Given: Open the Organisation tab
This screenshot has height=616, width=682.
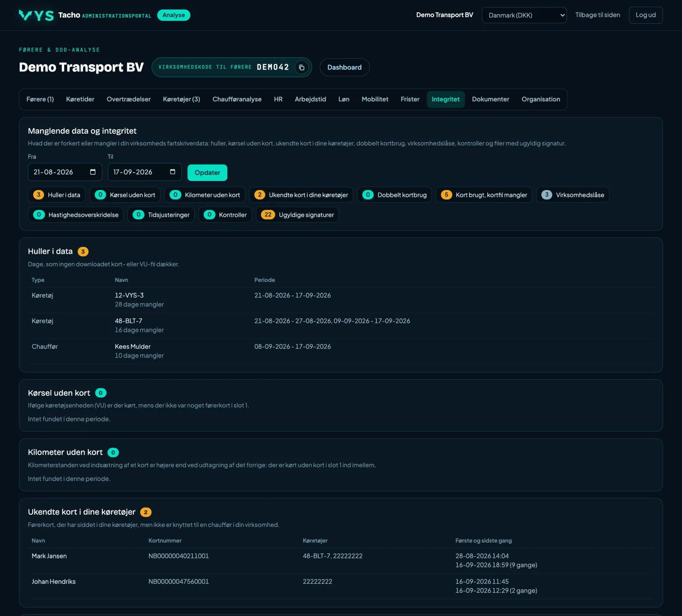Looking at the screenshot, I should pos(541,99).
